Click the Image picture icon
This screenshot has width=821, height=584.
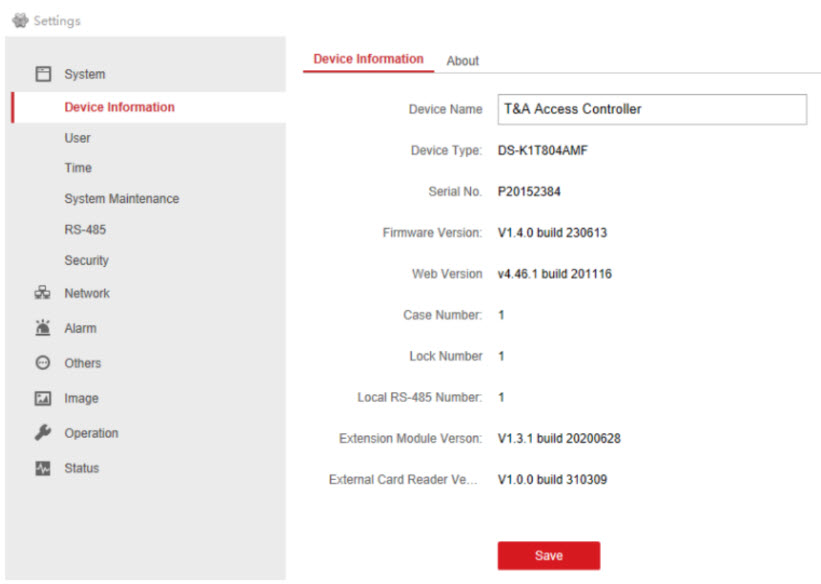click(43, 398)
